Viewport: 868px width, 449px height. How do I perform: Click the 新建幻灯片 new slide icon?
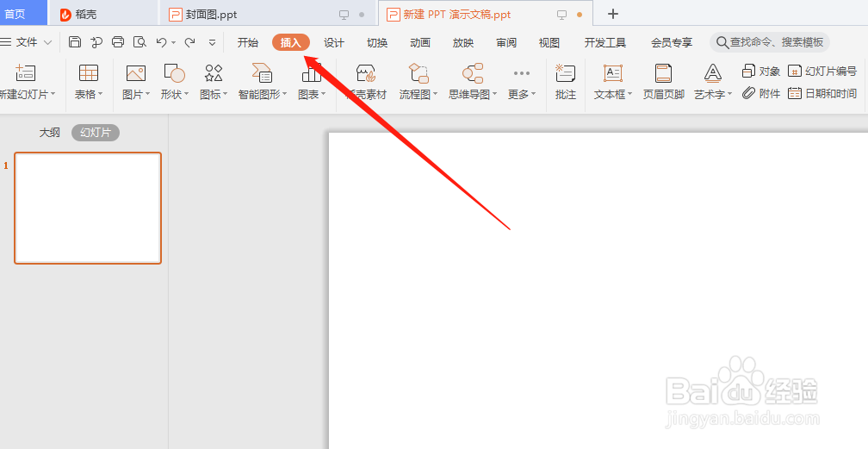[26, 72]
